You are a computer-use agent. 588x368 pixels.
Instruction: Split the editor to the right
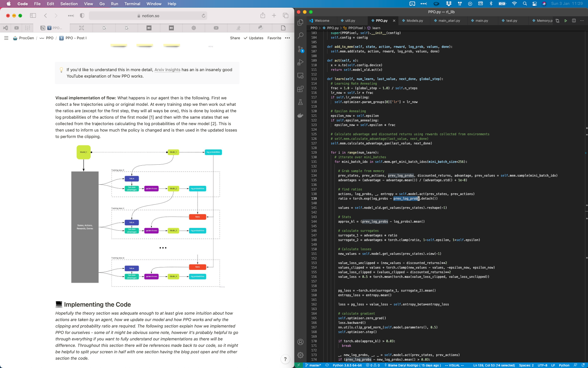[x=574, y=21]
